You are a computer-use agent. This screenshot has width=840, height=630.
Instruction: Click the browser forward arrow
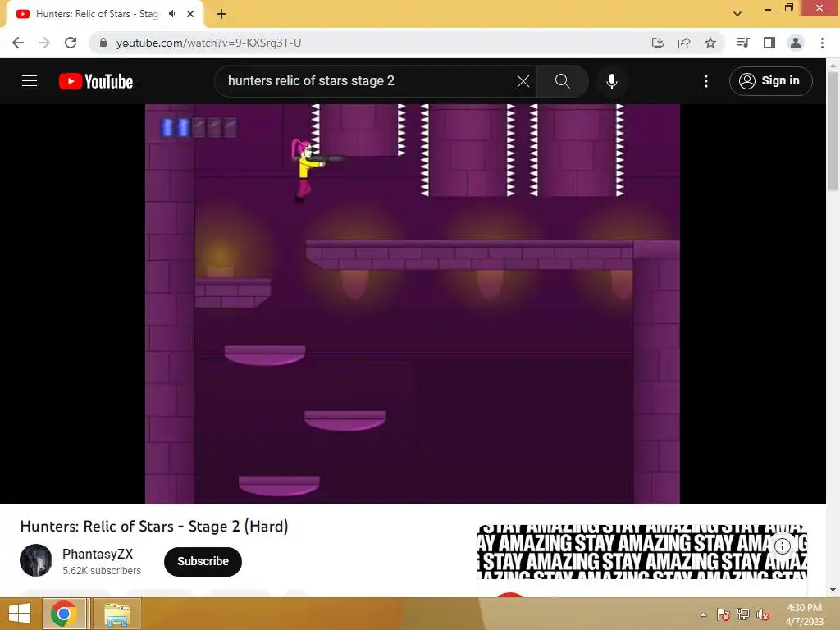44,43
